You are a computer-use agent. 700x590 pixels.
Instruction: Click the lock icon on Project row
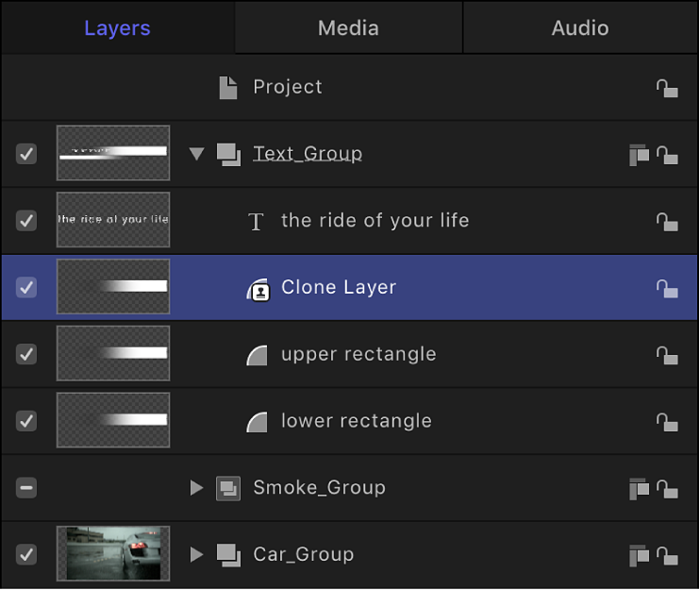coord(667,88)
